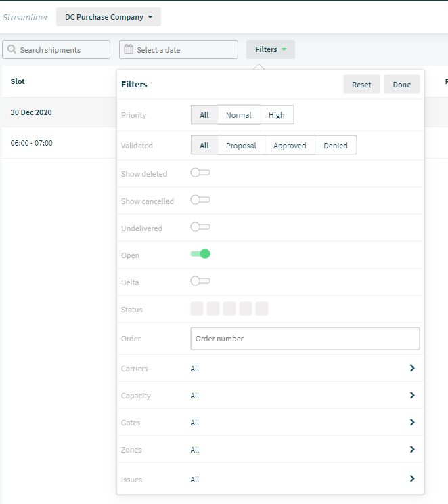Click the magnifier icon in search box

pos(12,49)
